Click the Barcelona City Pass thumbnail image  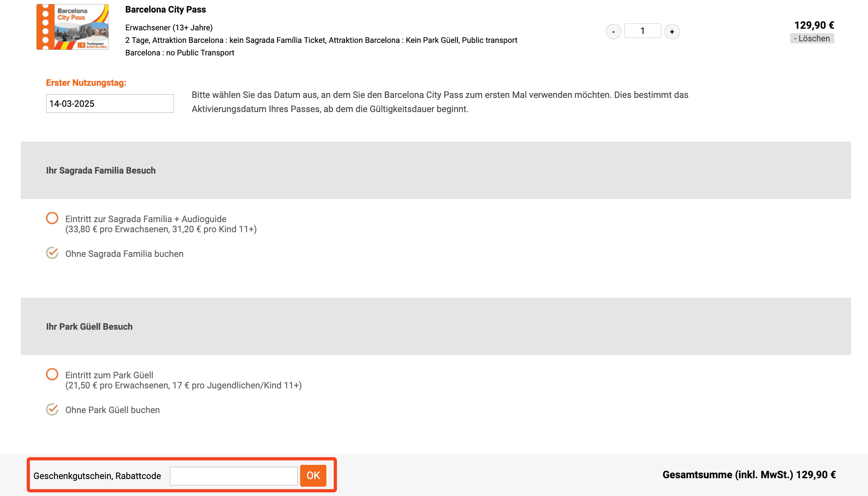click(x=72, y=27)
